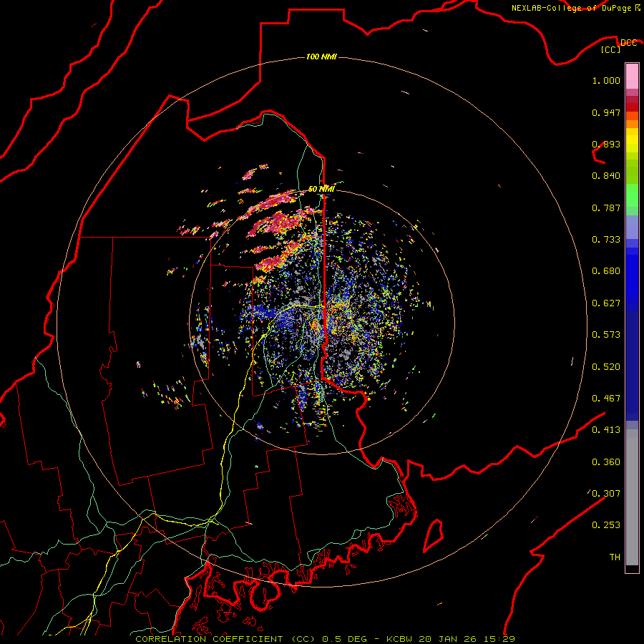Click the NEXLAB-College of DuPage header text
The width and height of the screenshot is (644, 644).
pyautogui.click(x=575, y=8)
